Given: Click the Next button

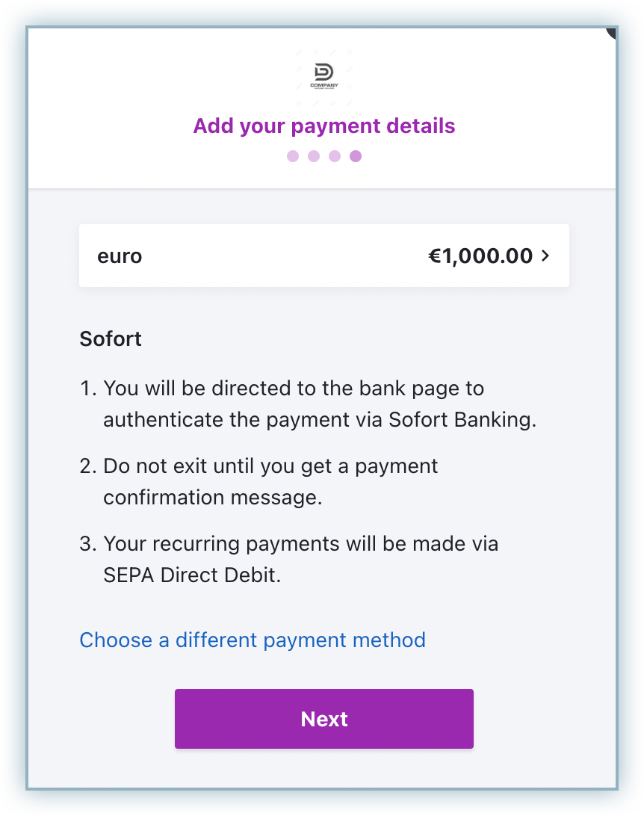Looking at the screenshot, I should coord(324,719).
